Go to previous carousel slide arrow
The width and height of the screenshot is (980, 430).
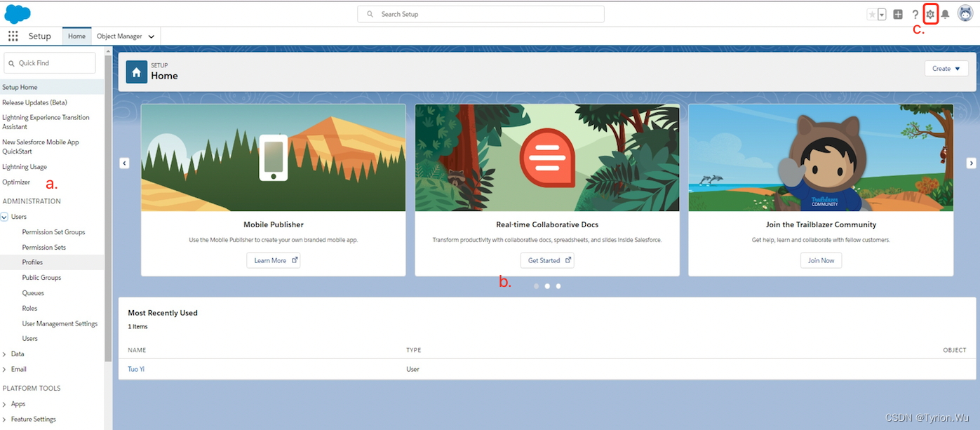(124, 163)
